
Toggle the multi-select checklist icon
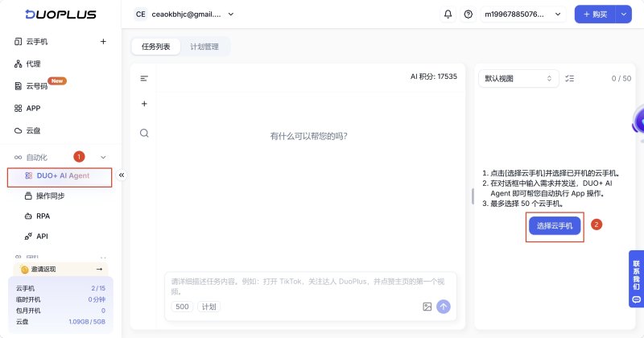[x=570, y=78]
